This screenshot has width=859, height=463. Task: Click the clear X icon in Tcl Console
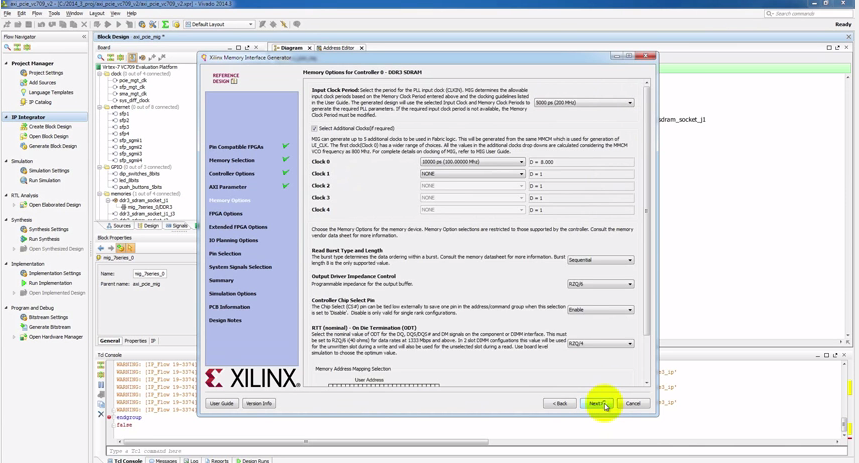click(x=101, y=414)
